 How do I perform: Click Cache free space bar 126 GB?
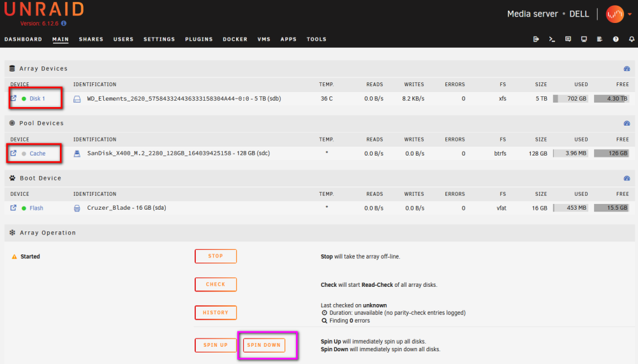coord(612,154)
